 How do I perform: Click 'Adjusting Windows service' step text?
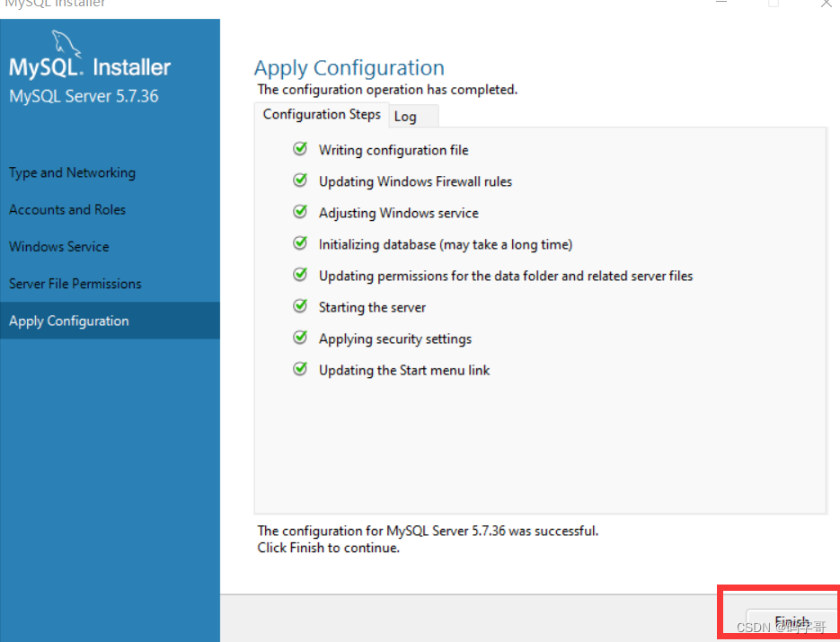pos(399,213)
